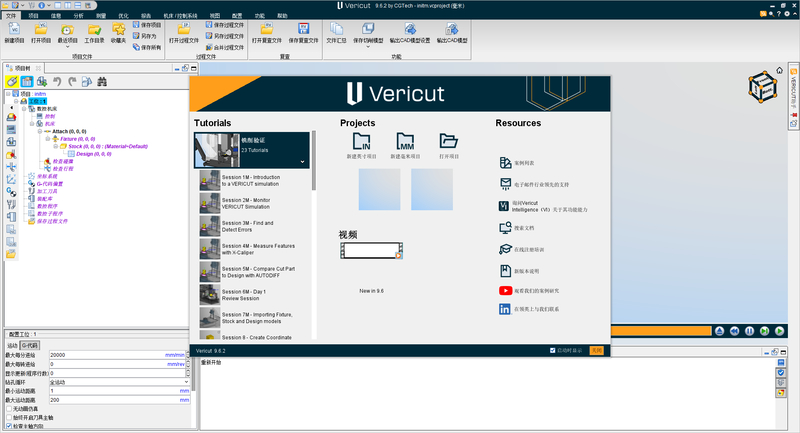Click the 新建英寸项目 (IN) icon in welcome dialog
Image resolution: width=800 pixels, height=433 pixels.
[x=362, y=142]
